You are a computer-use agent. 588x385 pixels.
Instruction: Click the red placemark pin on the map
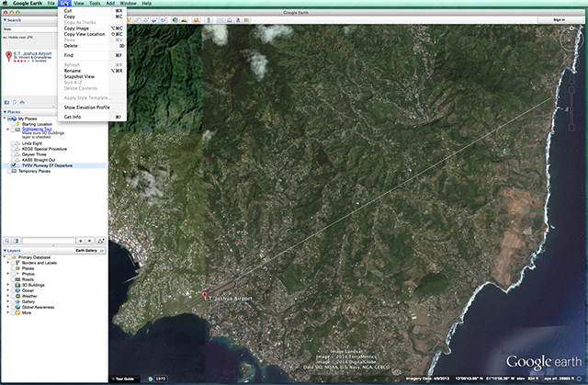coord(204,296)
